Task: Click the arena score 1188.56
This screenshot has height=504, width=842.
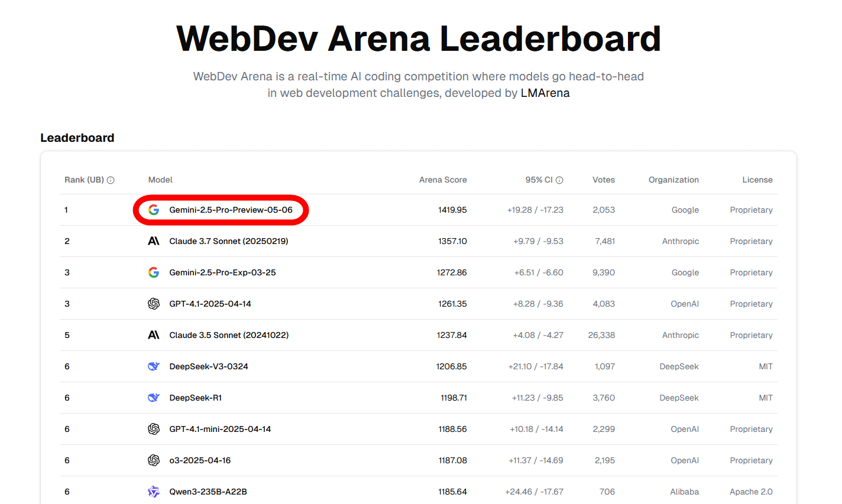Action: tap(452, 429)
